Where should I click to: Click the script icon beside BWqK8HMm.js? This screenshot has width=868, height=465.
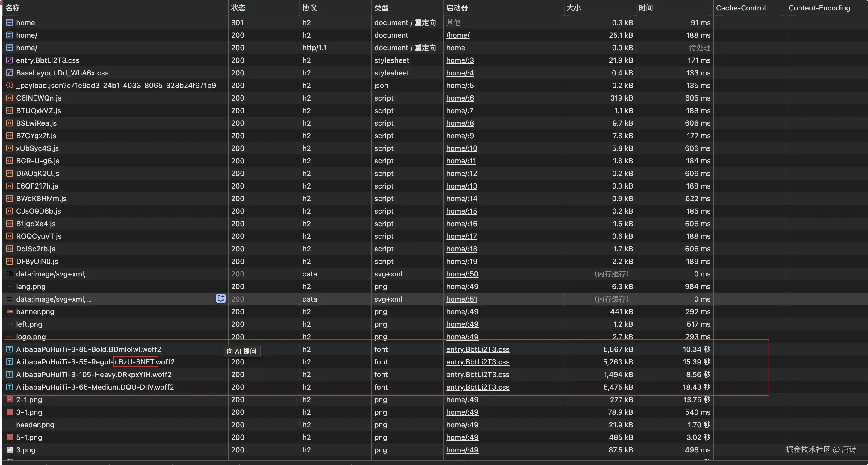(10, 199)
